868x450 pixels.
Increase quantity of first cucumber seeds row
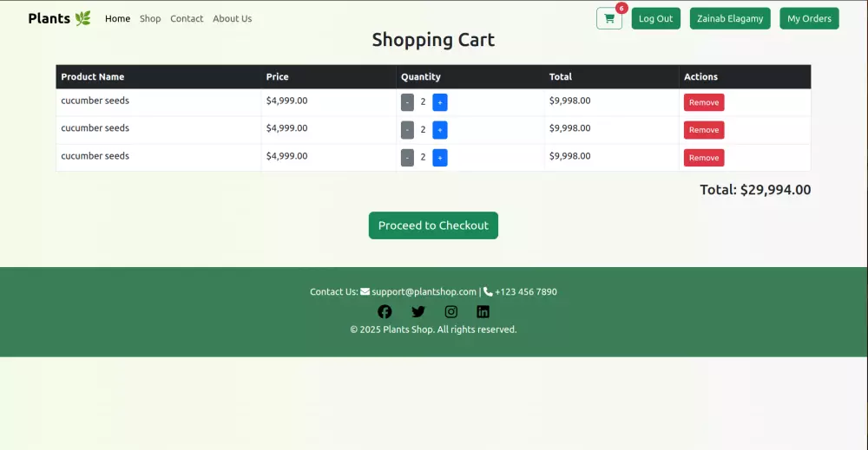pyautogui.click(x=440, y=102)
